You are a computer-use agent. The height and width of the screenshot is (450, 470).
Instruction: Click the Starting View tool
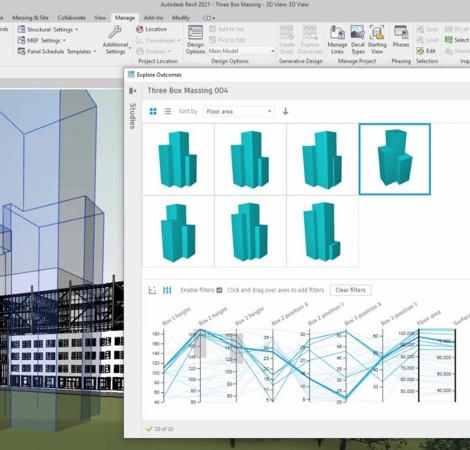coord(377,40)
